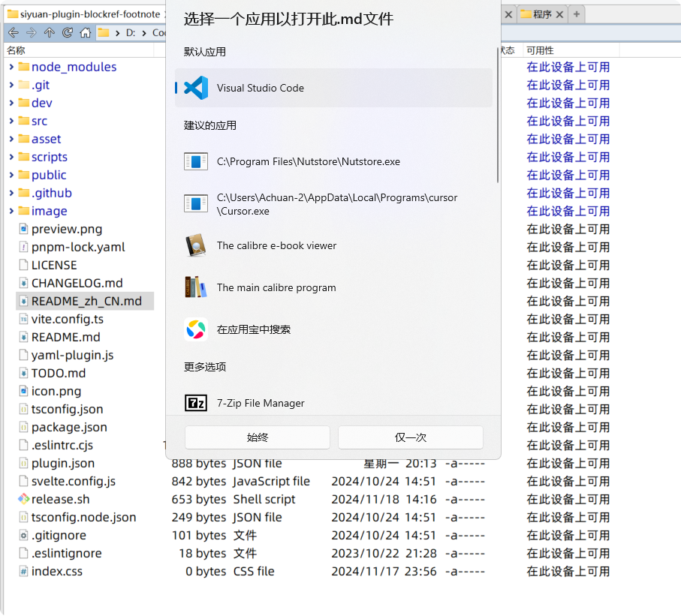The width and height of the screenshot is (681, 616).
Task: Choose 7-Zip File Manager
Action: pyautogui.click(x=333, y=403)
